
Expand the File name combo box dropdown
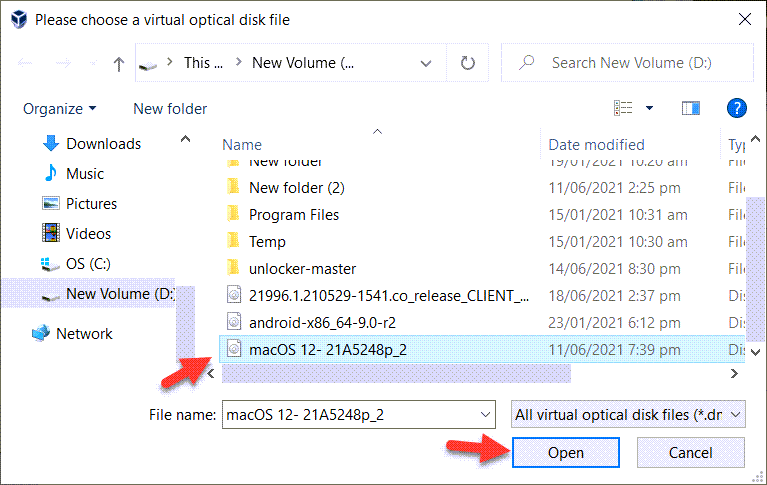pos(485,414)
